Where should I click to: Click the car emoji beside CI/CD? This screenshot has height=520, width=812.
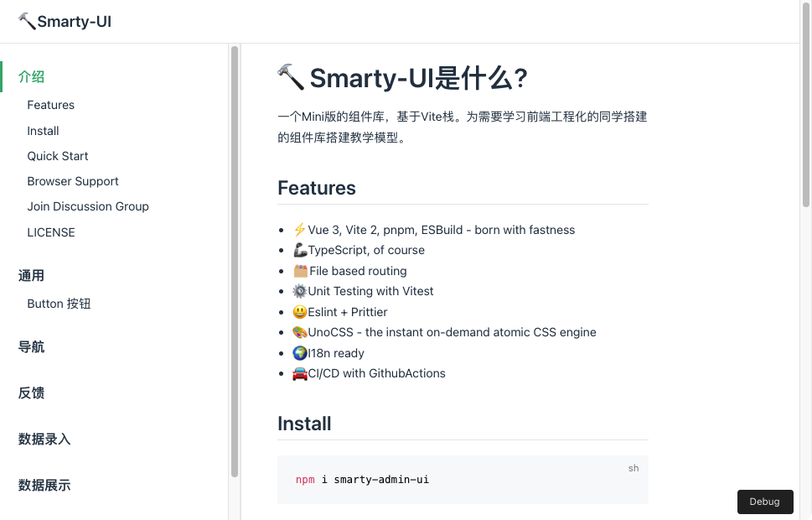click(300, 373)
